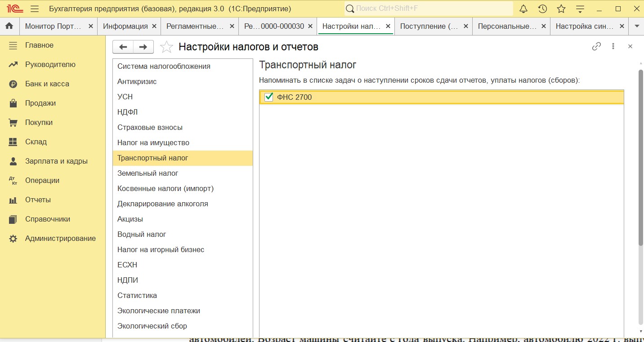Open the history clock icon
Image resolution: width=644 pixels, height=342 pixels.
pyautogui.click(x=542, y=9)
